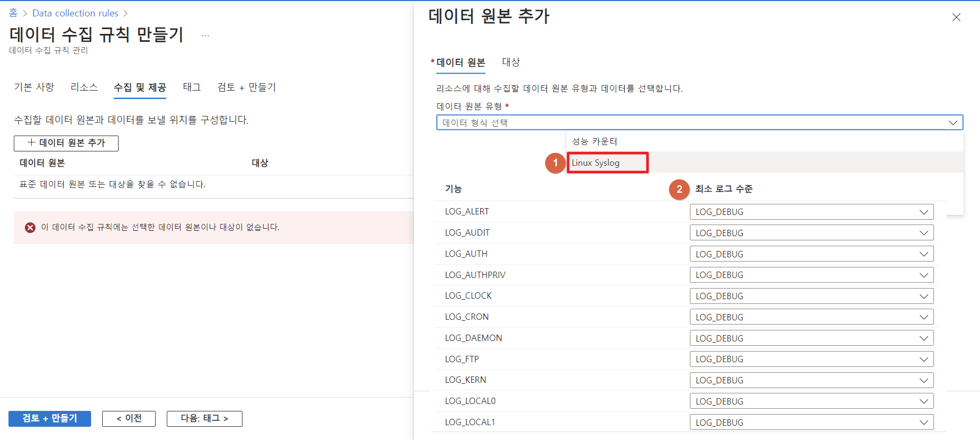980x440 pixels.
Task: Click the LOG_CRON facility label
Action: click(467, 317)
